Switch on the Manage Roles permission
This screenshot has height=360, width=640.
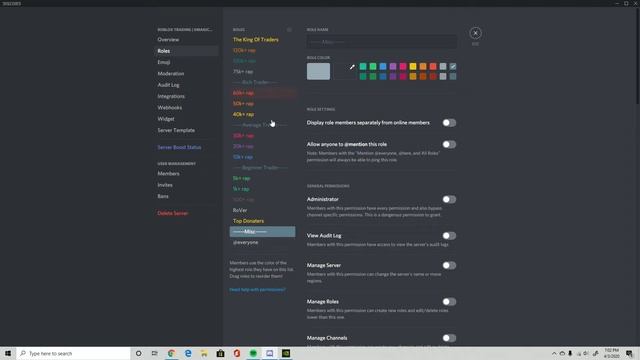(449, 302)
